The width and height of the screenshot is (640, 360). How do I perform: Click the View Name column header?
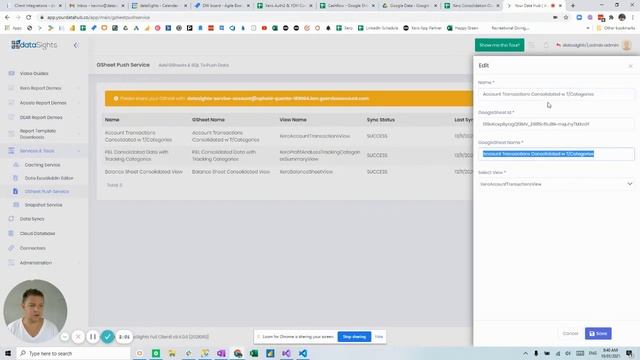(293, 120)
